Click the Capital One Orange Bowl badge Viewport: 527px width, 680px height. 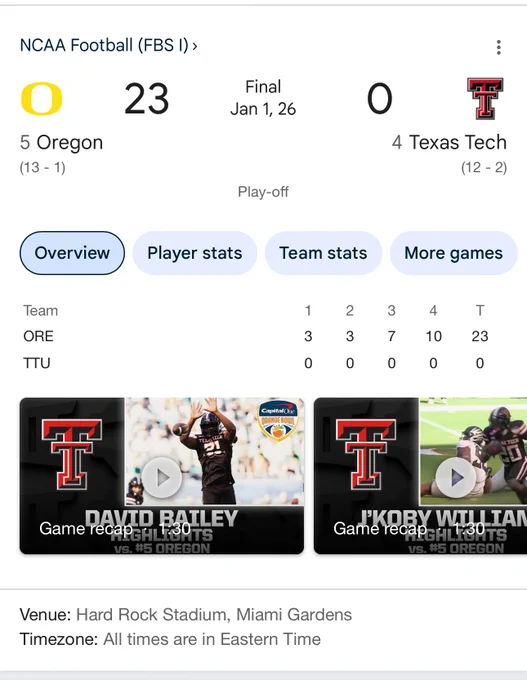pyautogui.click(x=278, y=421)
